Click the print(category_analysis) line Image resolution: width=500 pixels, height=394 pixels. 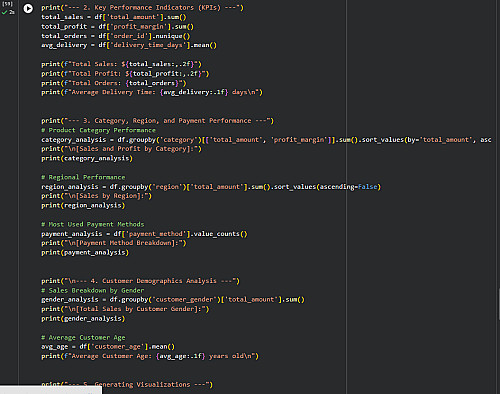point(87,158)
